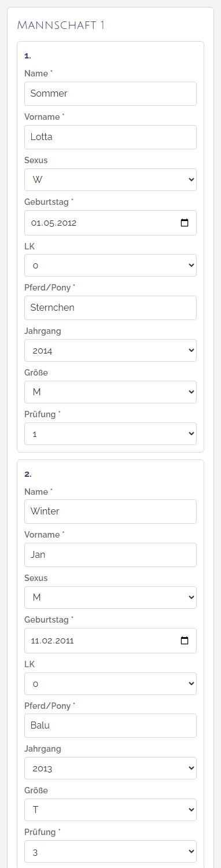Expand Größe dropdown showing M
The width and height of the screenshot is (221, 868).
pos(110,392)
